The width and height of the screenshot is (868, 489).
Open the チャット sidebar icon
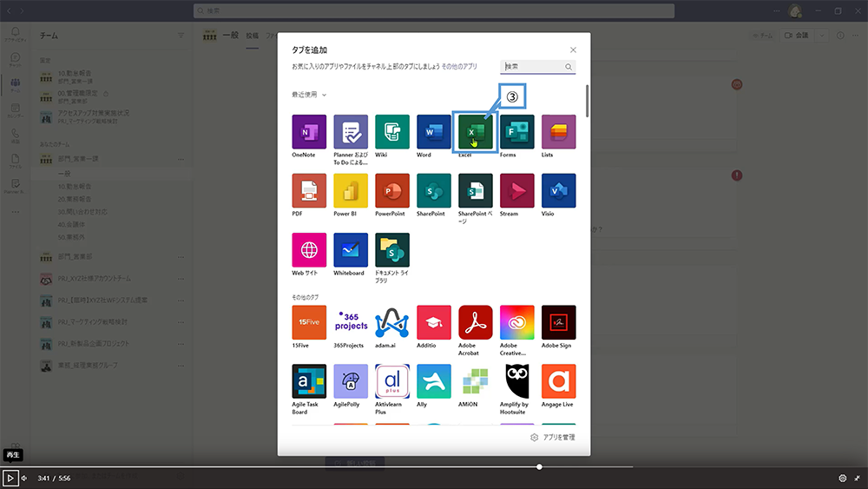15,60
